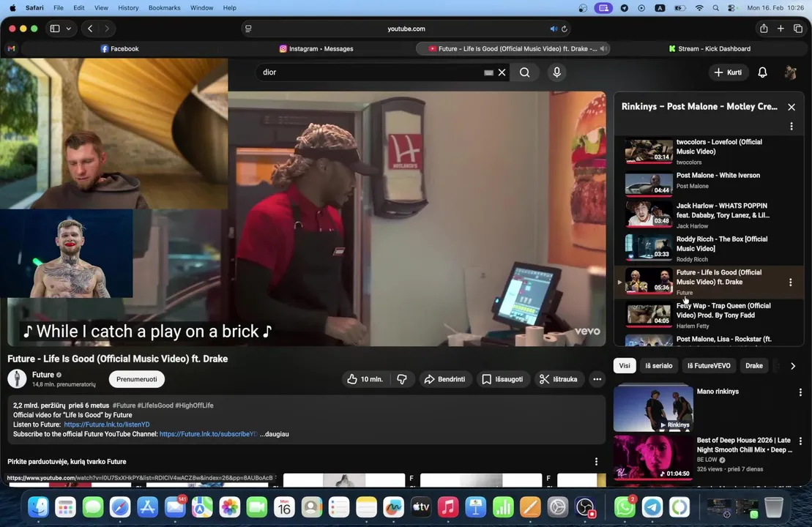Image resolution: width=812 pixels, height=527 pixels.
Task: Open Safari page settings icon in address bar
Action: coord(248,29)
